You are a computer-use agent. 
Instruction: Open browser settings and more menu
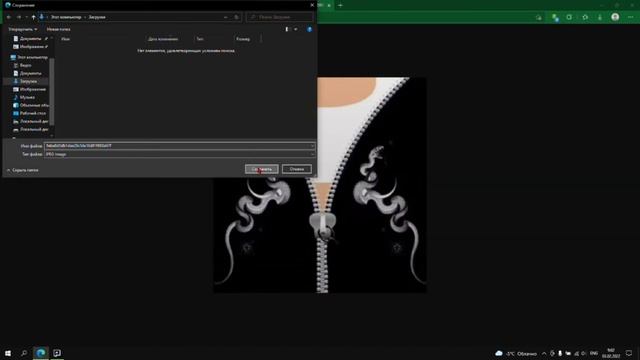[x=631, y=17]
